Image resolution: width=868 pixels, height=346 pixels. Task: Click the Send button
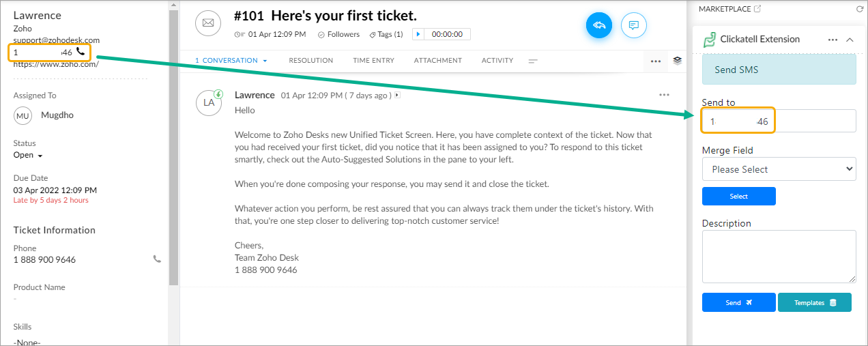739,302
